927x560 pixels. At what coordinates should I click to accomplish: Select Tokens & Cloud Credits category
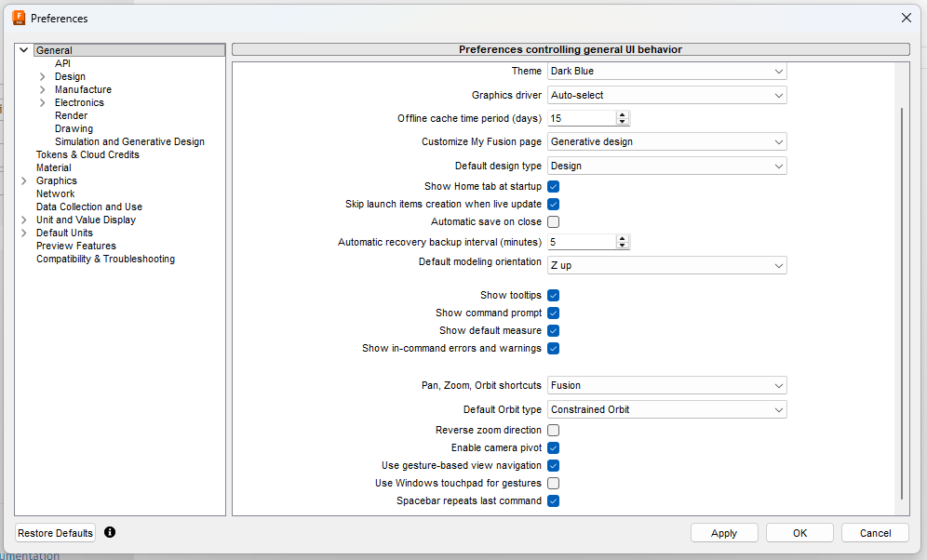pyautogui.click(x=87, y=155)
